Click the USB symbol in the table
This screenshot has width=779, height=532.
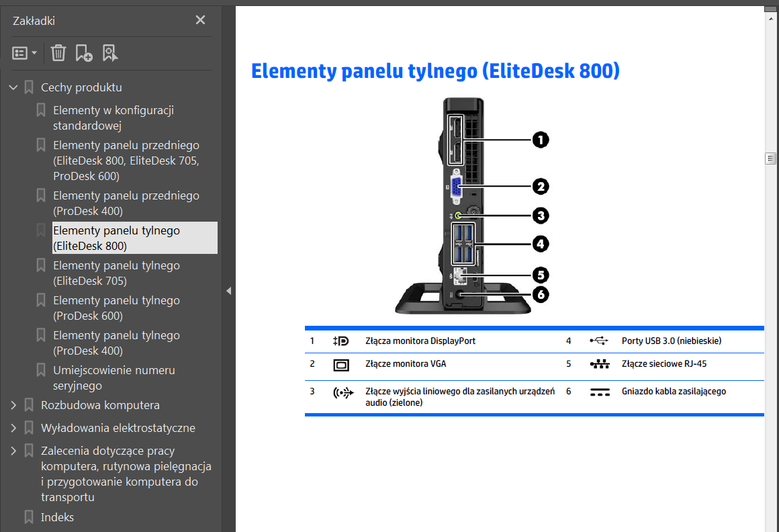pyautogui.click(x=598, y=341)
